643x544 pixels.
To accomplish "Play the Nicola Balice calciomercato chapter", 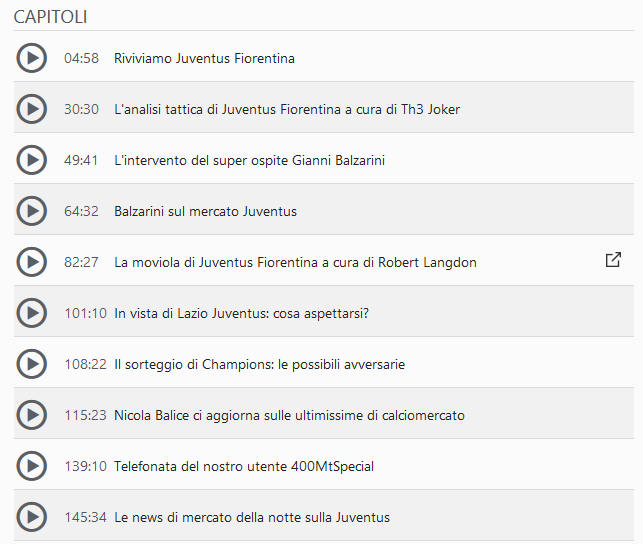I will pyautogui.click(x=32, y=415).
